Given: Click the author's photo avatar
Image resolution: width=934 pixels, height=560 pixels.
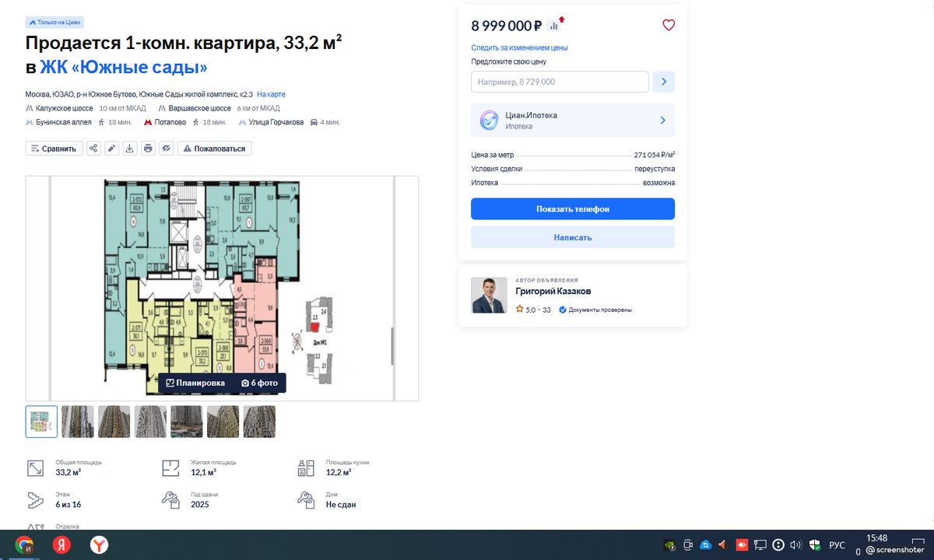Looking at the screenshot, I should pyautogui.click(x=489, y=296).
